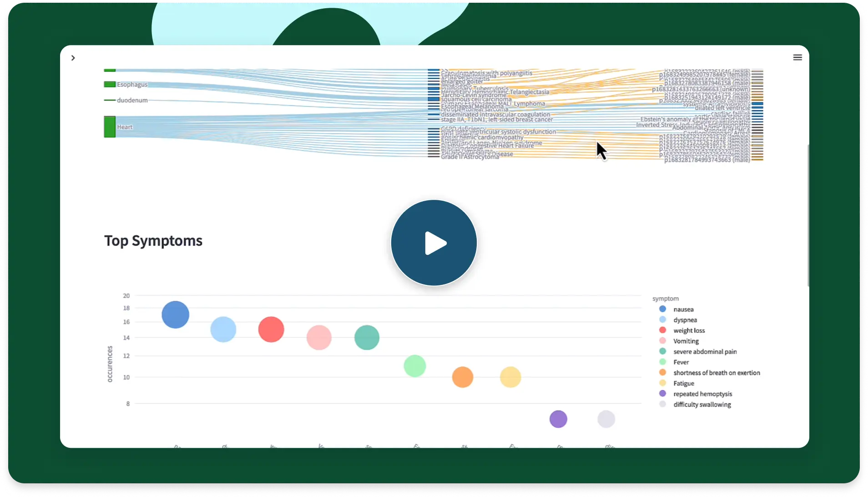Click the teal severe abdominal pain bubble
Screen dimensions: 868x497
click(367, 338)
